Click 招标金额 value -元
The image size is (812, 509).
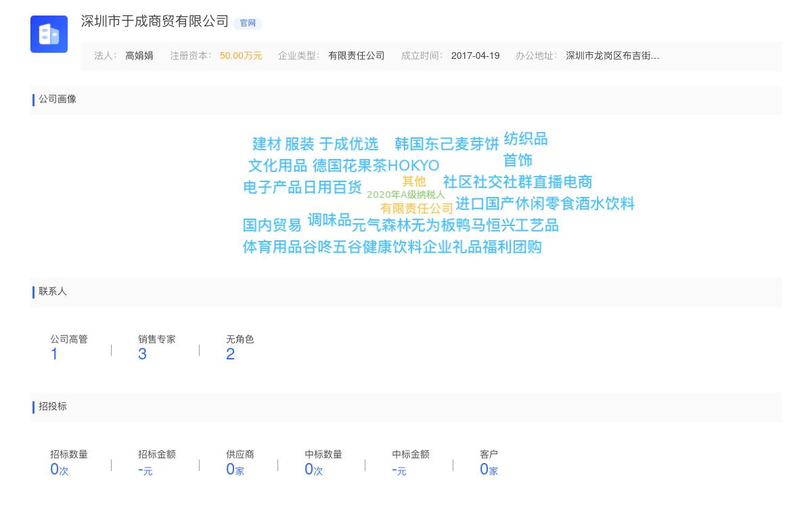click(145, 470)
